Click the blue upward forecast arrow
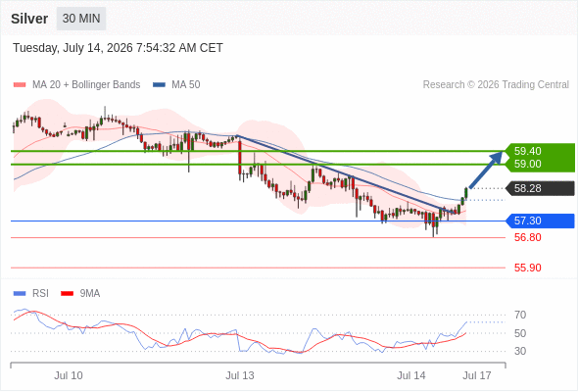The width and height of the screenshot is (578, 392). (486, 170)
